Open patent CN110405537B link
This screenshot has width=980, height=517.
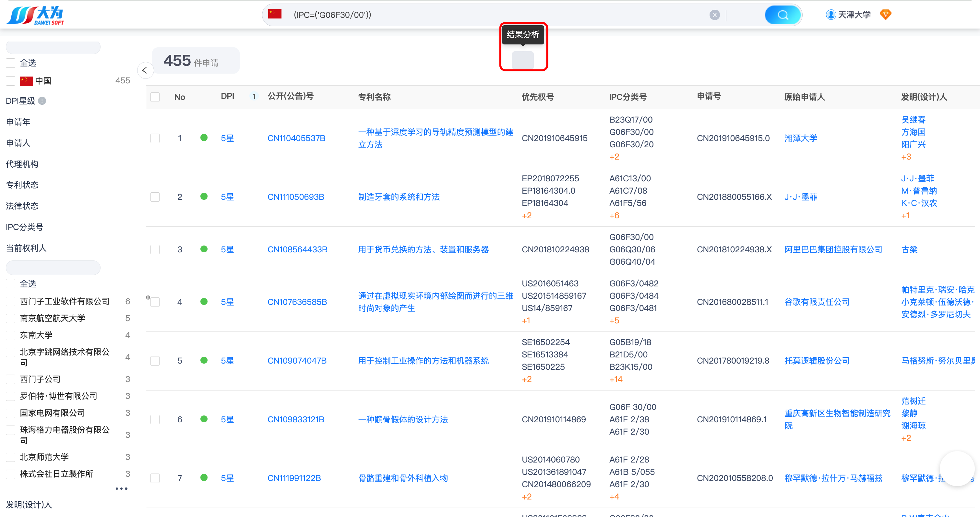click(296, 138)
